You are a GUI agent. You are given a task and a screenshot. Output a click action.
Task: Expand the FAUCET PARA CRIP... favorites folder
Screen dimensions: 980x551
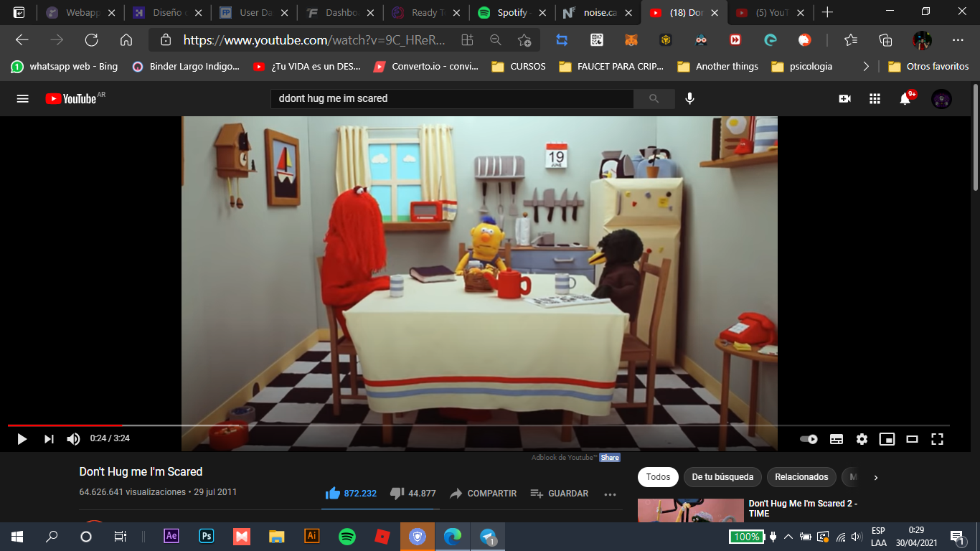(611, 67)
